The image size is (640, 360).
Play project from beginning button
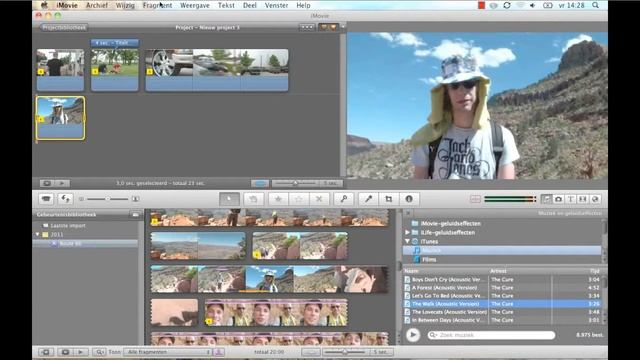click(x=62, y=183)
